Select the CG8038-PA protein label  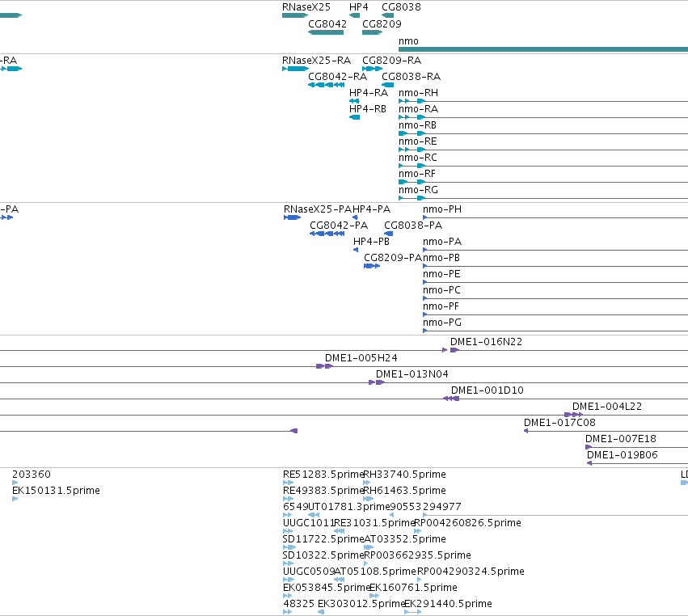413,226
